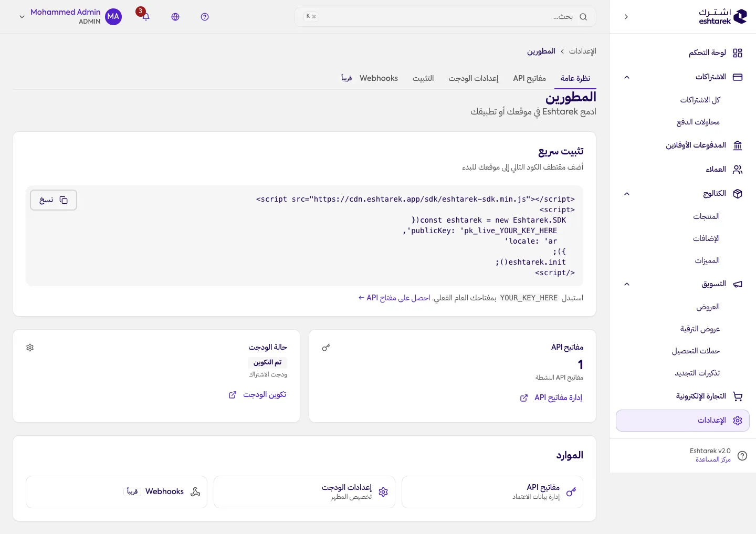The image size is (756, 534).
Task: Click the gear icon in حالة الودجت card
Action: click(x=30, y=348)
